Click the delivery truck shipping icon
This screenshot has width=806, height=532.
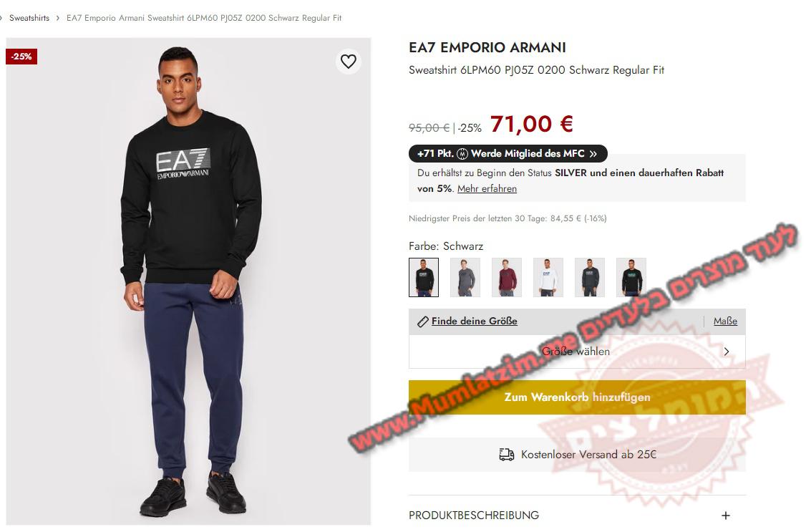[506, 455]
